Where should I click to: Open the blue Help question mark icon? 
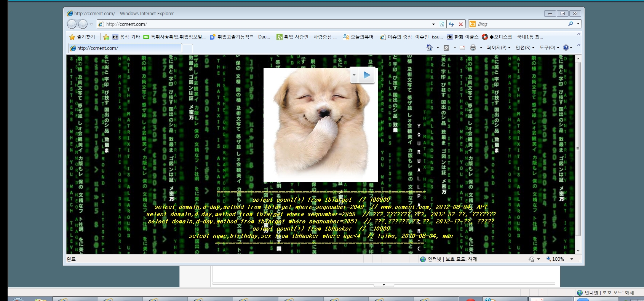pyautogui.click(x=566, y=48)
